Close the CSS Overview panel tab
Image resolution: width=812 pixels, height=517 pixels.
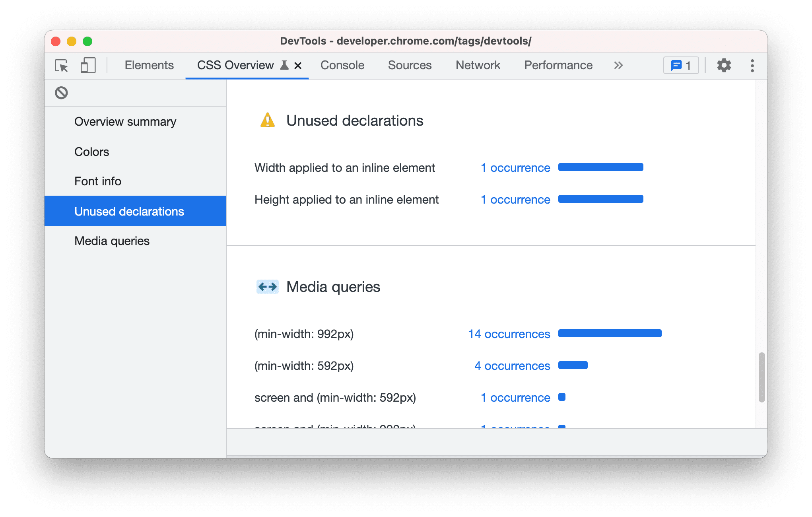click(298, 65)
